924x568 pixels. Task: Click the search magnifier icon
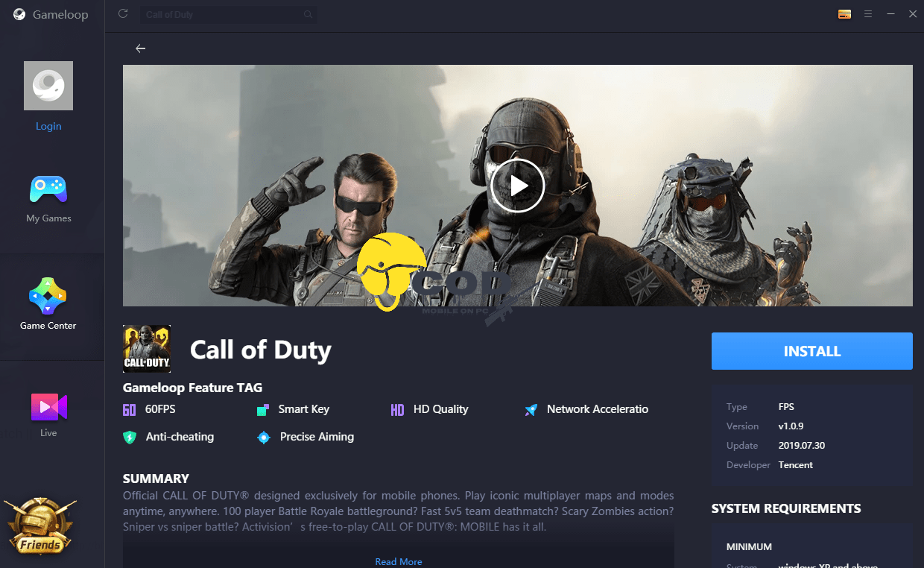click(x=308, y=14)
